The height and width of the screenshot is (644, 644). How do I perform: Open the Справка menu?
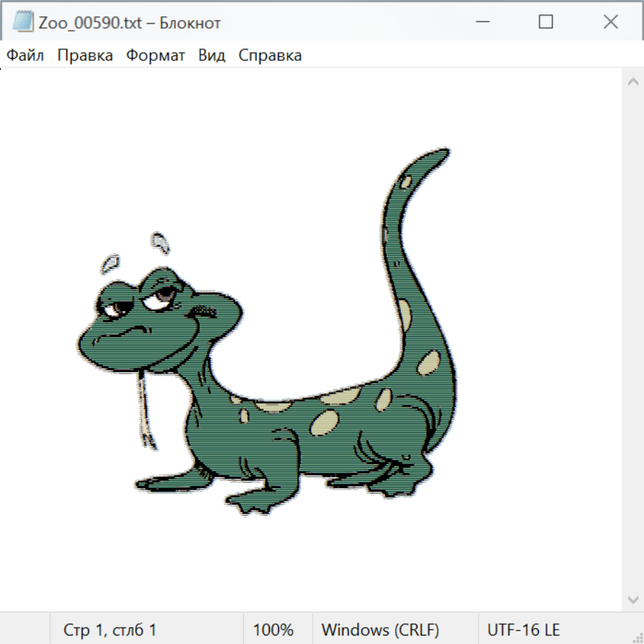point(270,56)
